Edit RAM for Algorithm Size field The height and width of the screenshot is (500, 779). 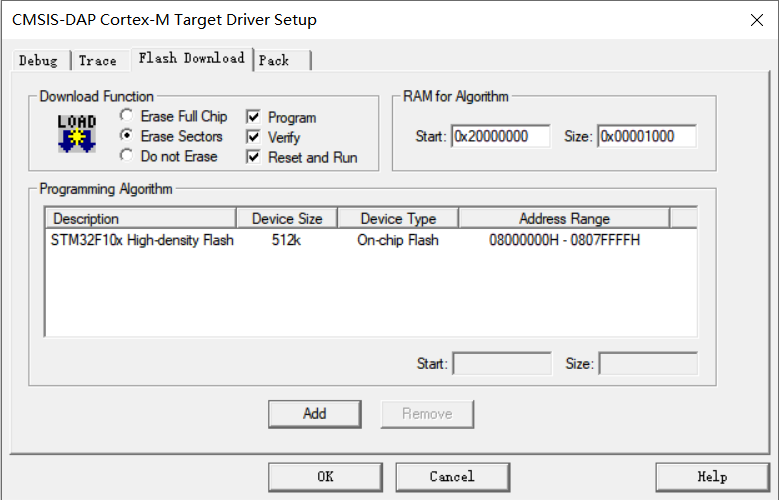[647, 136]
